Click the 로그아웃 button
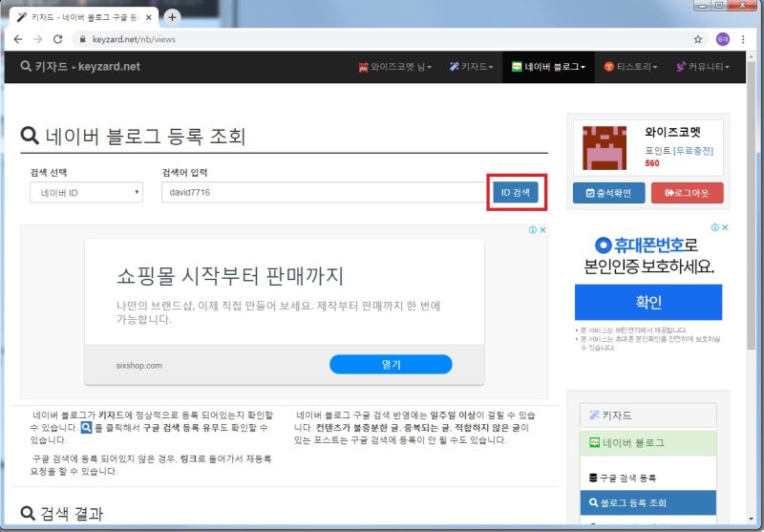 687,193
